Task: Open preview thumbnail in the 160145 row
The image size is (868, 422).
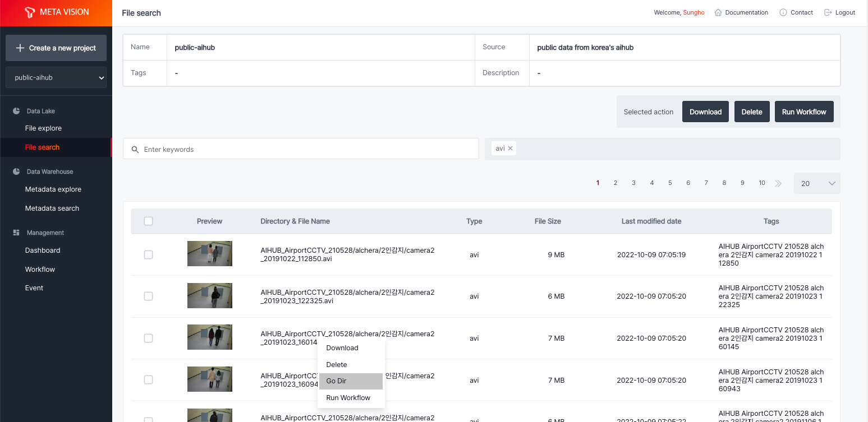Action: [210, 337]
